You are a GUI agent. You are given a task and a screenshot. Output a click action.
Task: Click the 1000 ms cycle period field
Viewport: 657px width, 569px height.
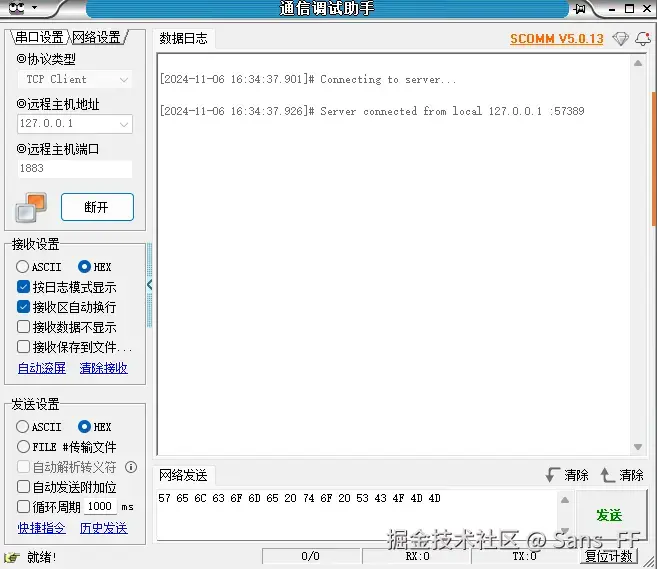coord(100,507)
